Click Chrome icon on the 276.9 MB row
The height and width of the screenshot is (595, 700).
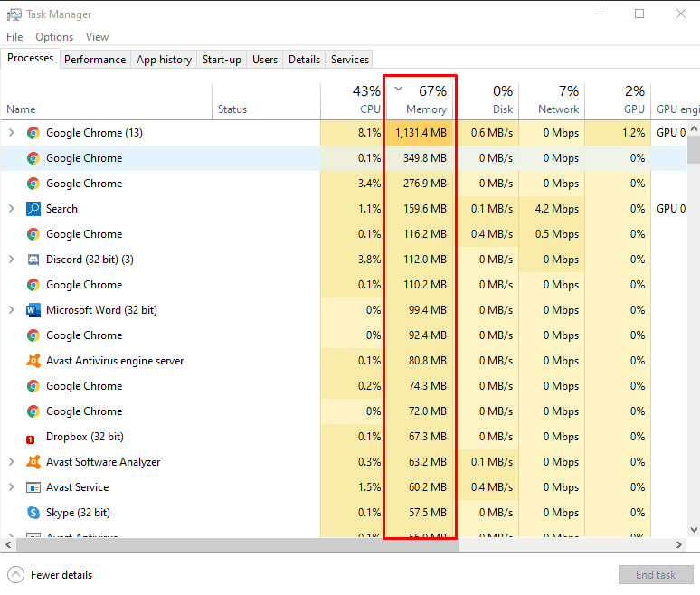[x=33, y=184]
